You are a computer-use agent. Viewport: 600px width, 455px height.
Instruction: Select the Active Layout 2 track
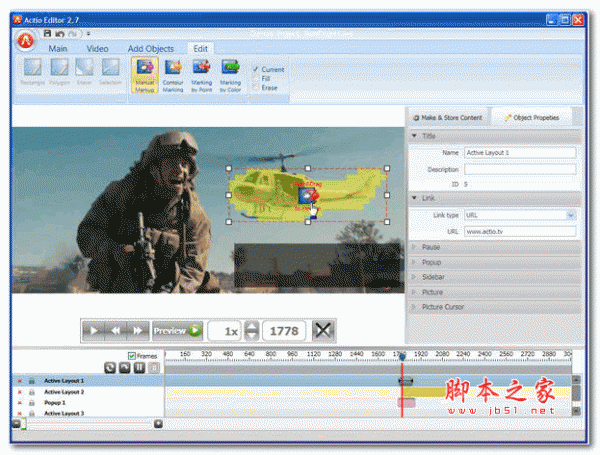(88, 392)
